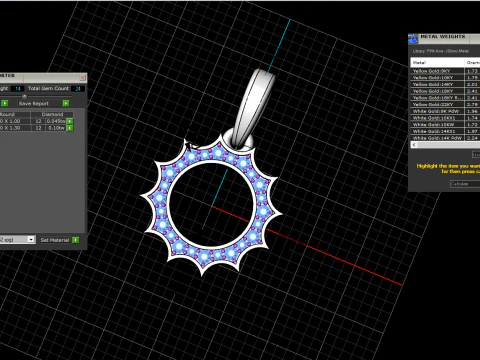
Task: Select the White Gold 10KW row
Action: tap(445, 124)
